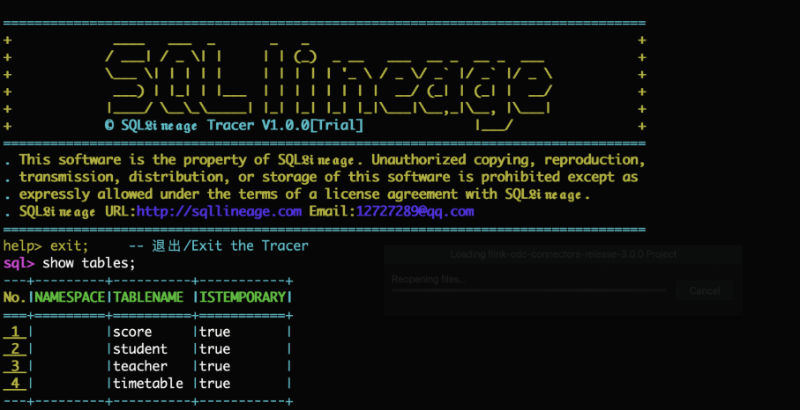The height and width of the screenshot is (410, 800).
Task: Open the http://sqllineage.com URL link
Action: 219,211
